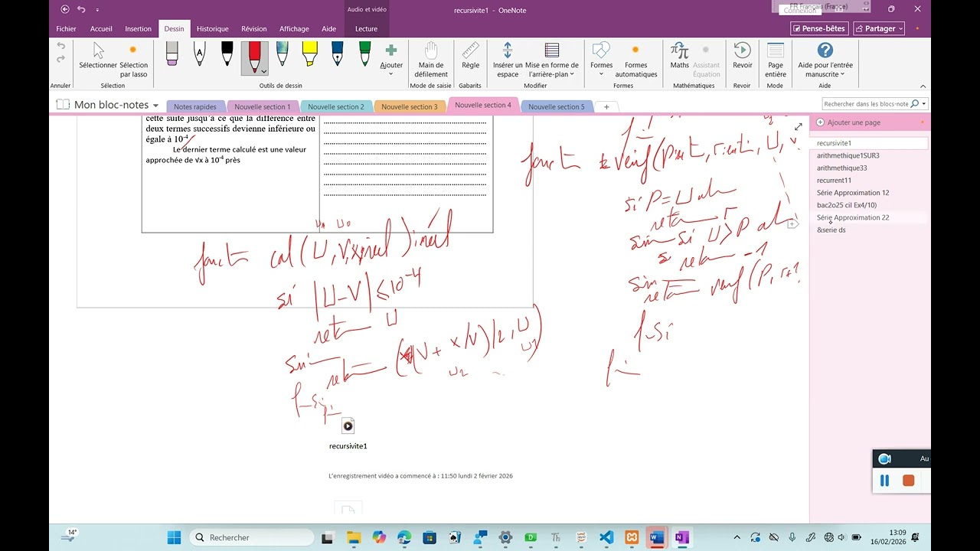Viewport: 980px width, 551px height.
Task: Open page recurrent11
Action: [834, 181]
